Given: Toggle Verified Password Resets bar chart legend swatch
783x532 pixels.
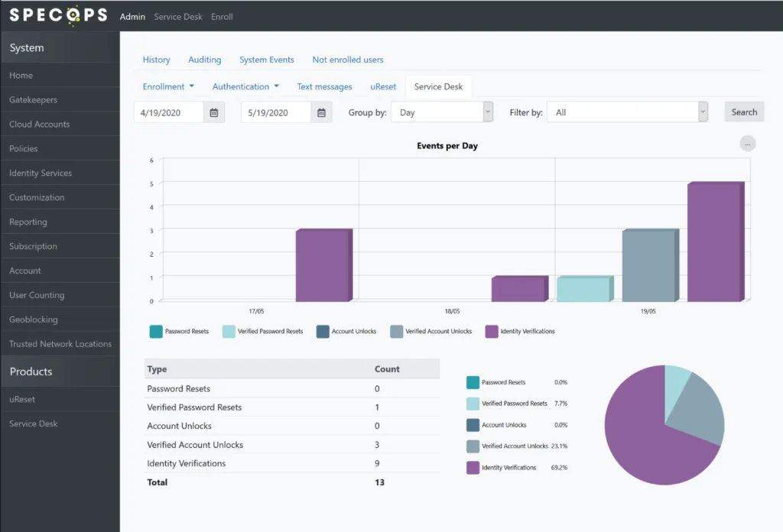Looking at the screenshot, I should (229, 332).
